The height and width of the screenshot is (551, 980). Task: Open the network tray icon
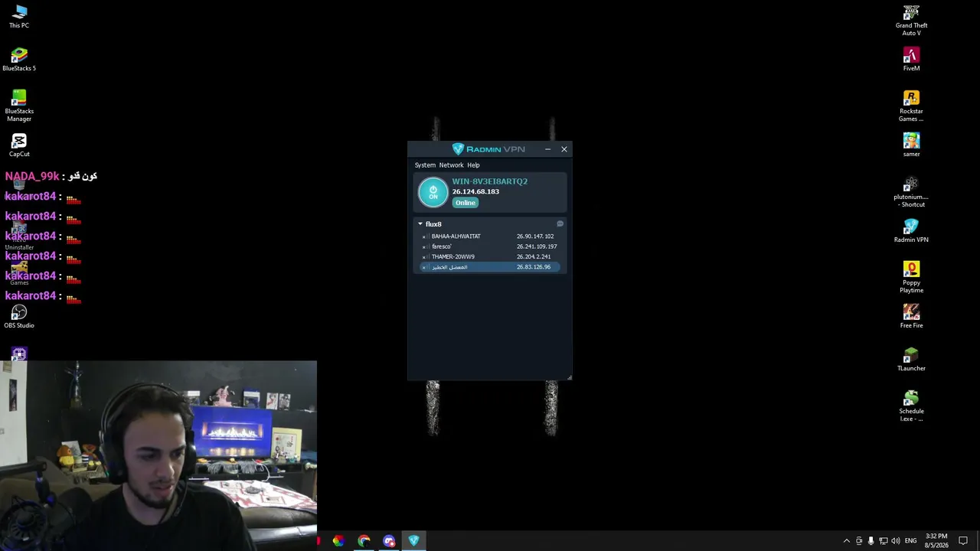[x=883, y=541]
